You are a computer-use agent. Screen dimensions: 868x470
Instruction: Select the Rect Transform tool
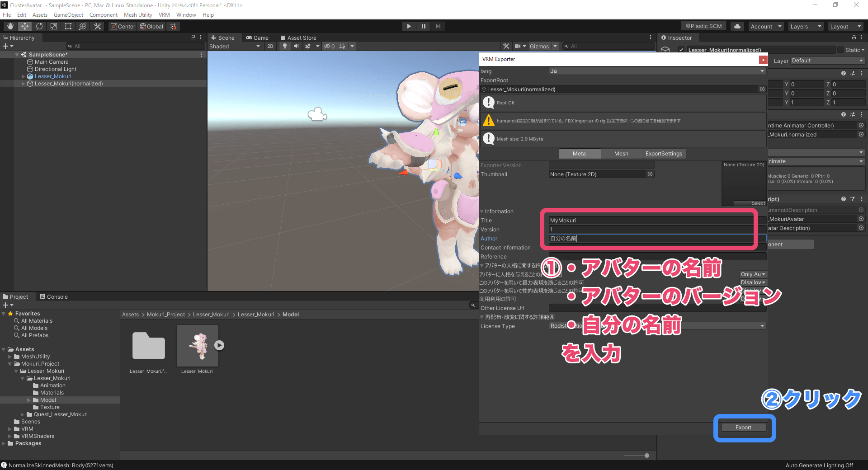tap(68, 26)
